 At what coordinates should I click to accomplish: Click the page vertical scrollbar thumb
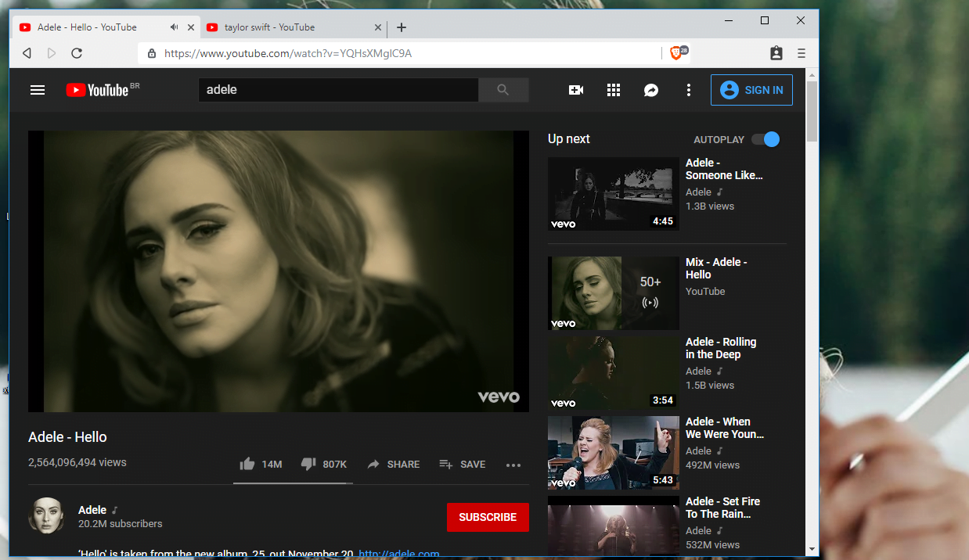click(812, 109)
